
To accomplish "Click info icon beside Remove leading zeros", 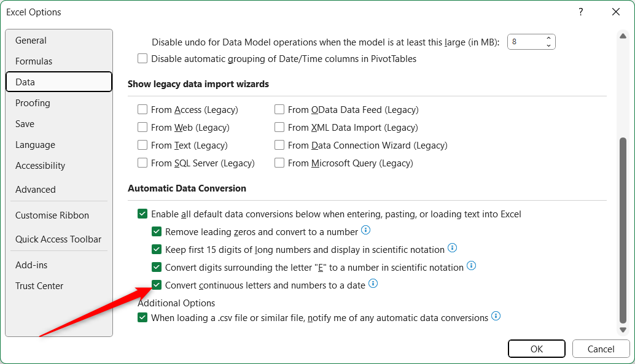I will tap(366, 230).
